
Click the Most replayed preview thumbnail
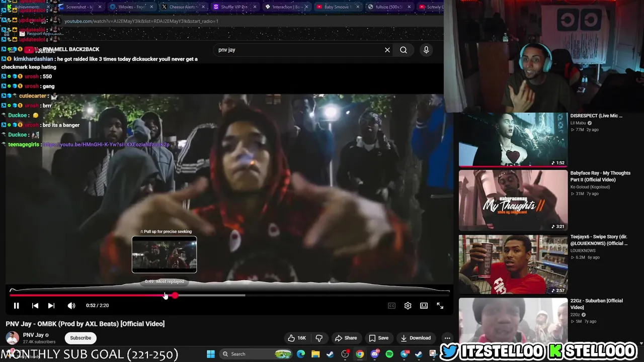click(x=165, y=254)
